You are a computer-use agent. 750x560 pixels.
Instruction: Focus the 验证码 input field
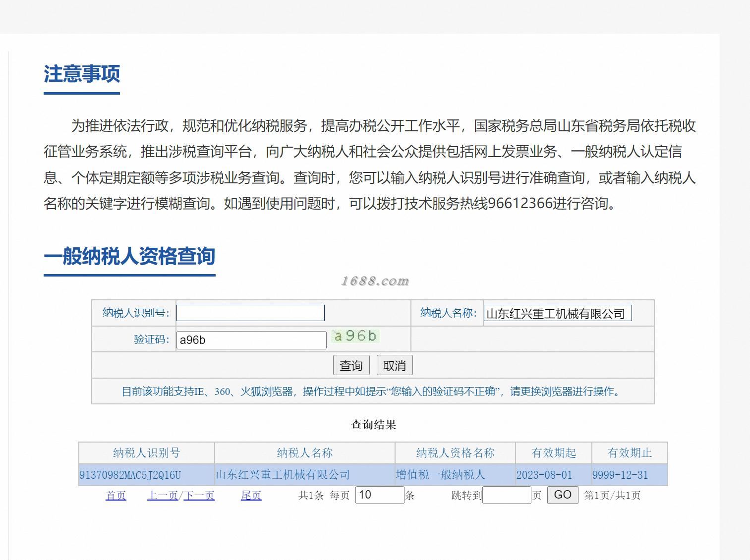click(251, 340)
